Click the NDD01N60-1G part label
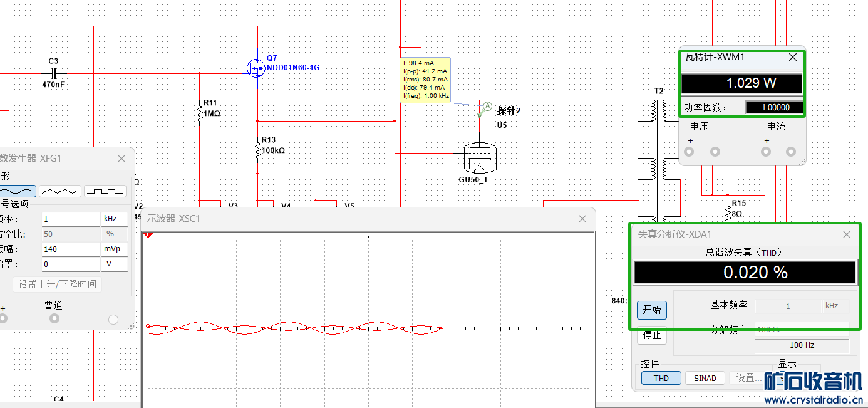The width and height of the screenshot is (868, 408). (293, 67)
